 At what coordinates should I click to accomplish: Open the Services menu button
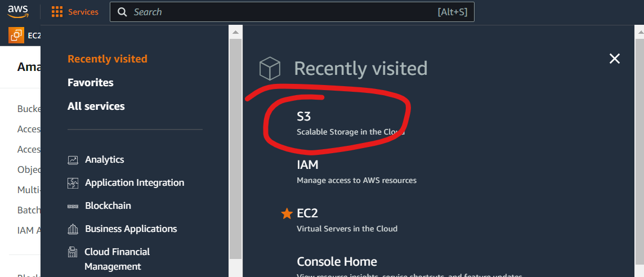click(x=83, y=12)
